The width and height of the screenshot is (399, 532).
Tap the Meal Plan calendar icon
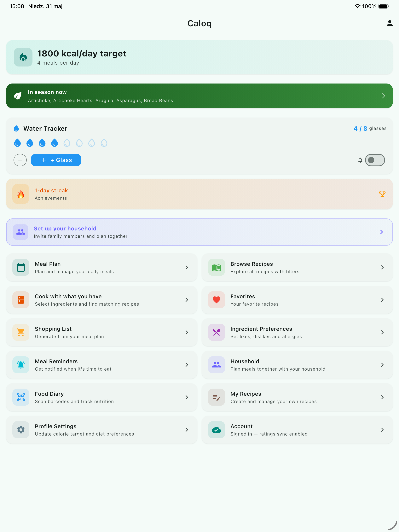pos(21,267)
